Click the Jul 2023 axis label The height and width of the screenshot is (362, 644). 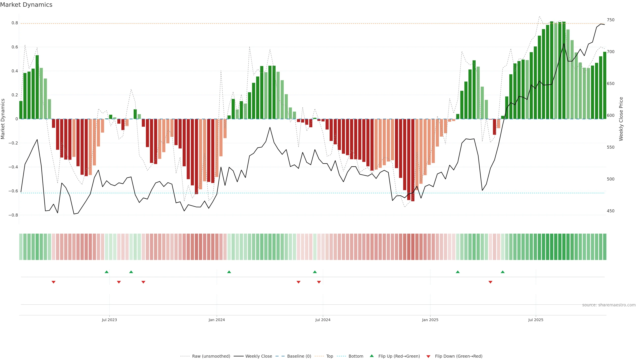[x=109, y=320]
